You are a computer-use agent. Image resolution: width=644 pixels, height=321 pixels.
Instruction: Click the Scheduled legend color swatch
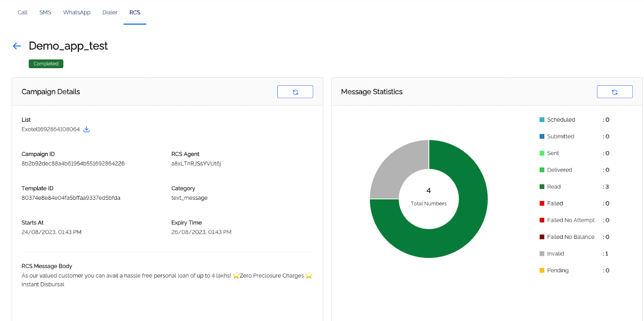(x=542, y=120)
